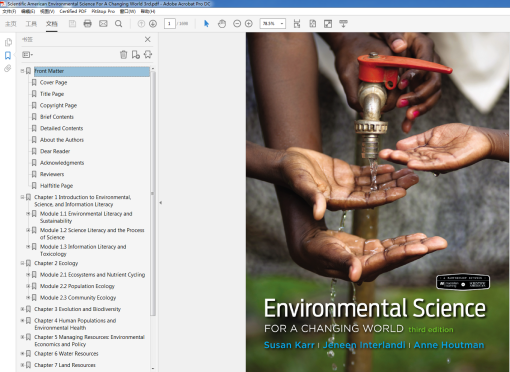This screenshot has width=510, height=372.
Task: Collapse the Chapter 2 Ecology node
Action: [23, 263]
